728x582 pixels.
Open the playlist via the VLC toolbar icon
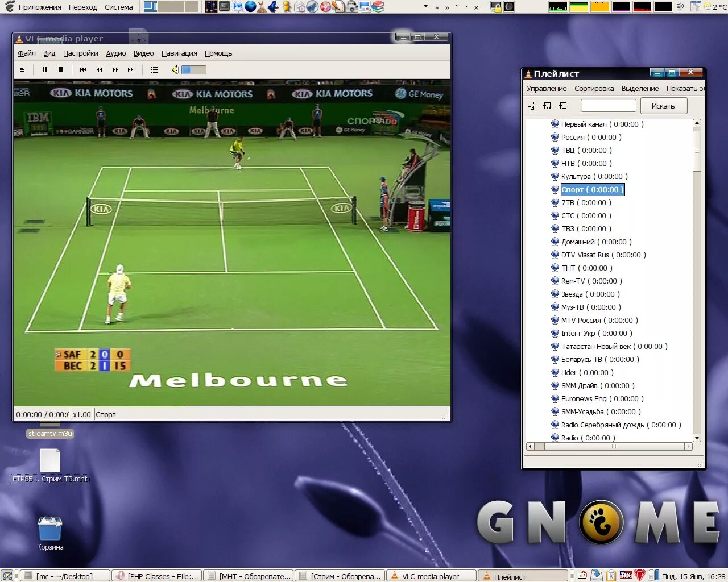point(154,69)
